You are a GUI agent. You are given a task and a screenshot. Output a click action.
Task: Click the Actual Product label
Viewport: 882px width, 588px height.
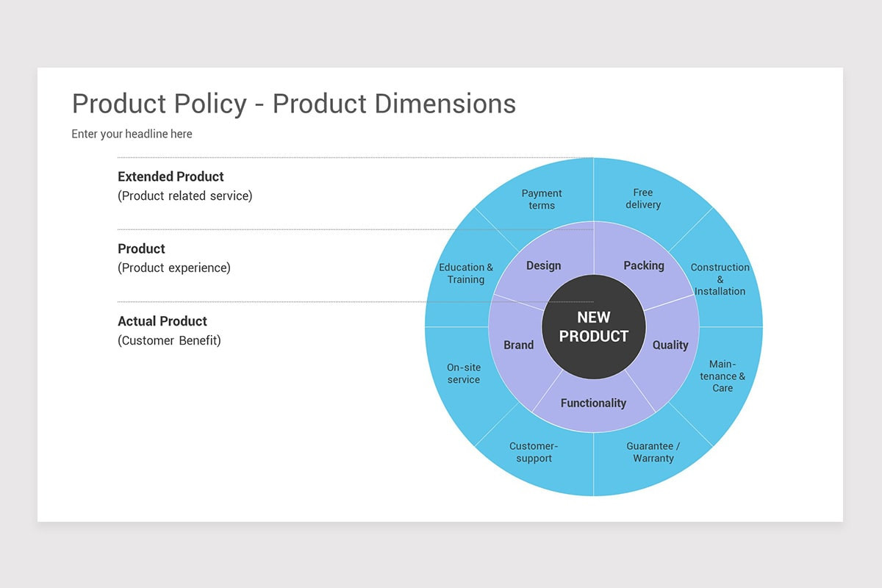(x=162, y=321)
